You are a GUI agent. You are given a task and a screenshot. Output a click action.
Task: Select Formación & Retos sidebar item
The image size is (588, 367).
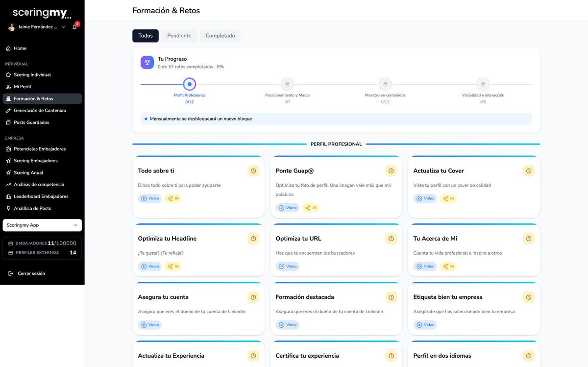click(x=42, y=98)
